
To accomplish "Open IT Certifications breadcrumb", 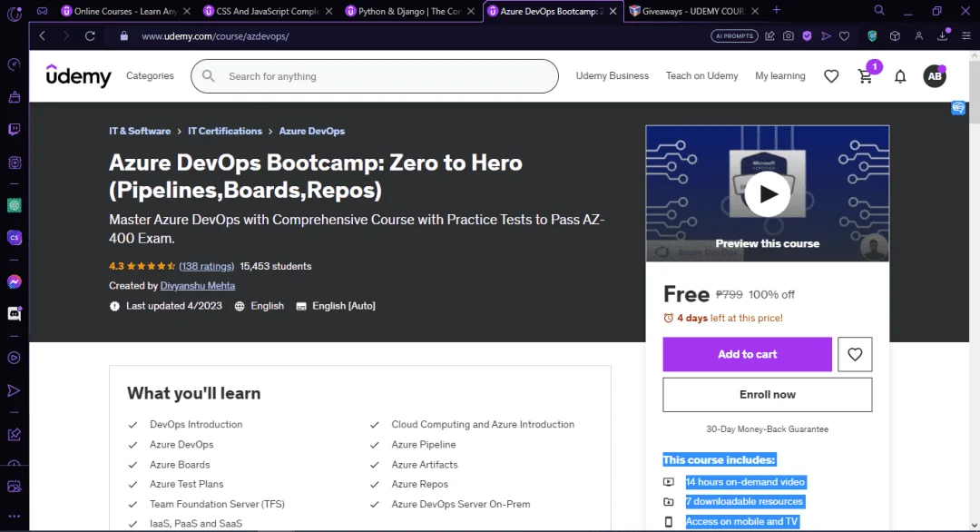I will point(225,131).
